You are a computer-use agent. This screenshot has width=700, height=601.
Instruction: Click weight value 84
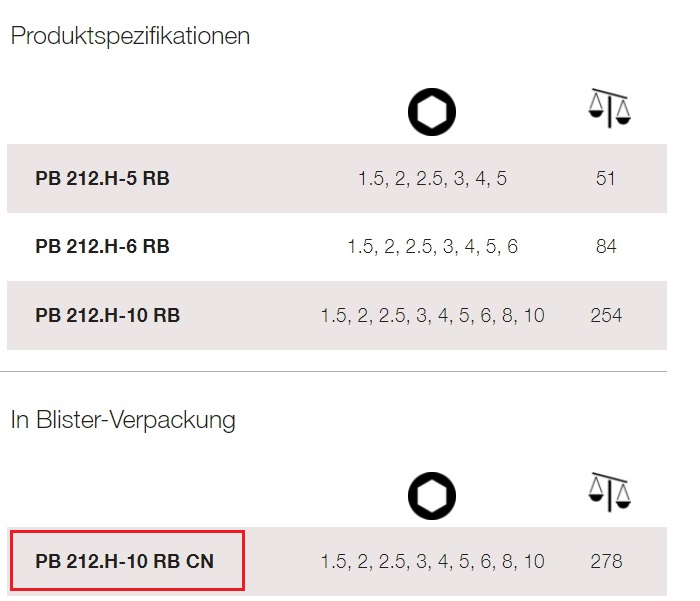[606, 246]
